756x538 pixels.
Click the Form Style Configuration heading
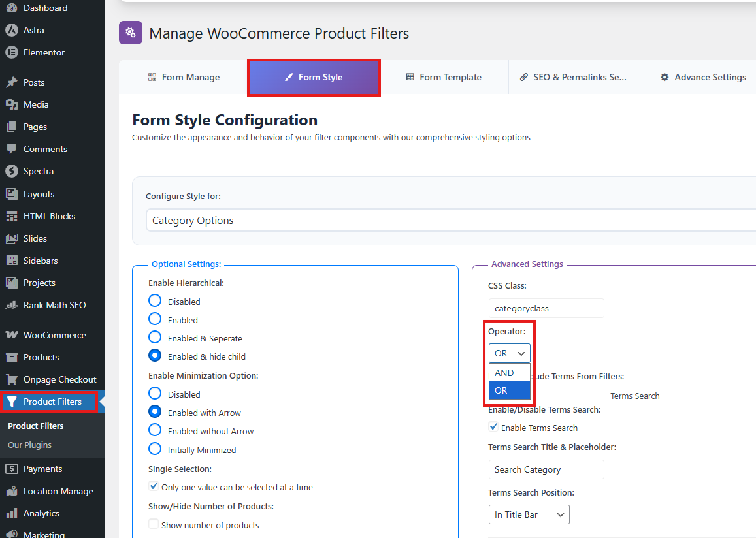(x=225, y=119)
